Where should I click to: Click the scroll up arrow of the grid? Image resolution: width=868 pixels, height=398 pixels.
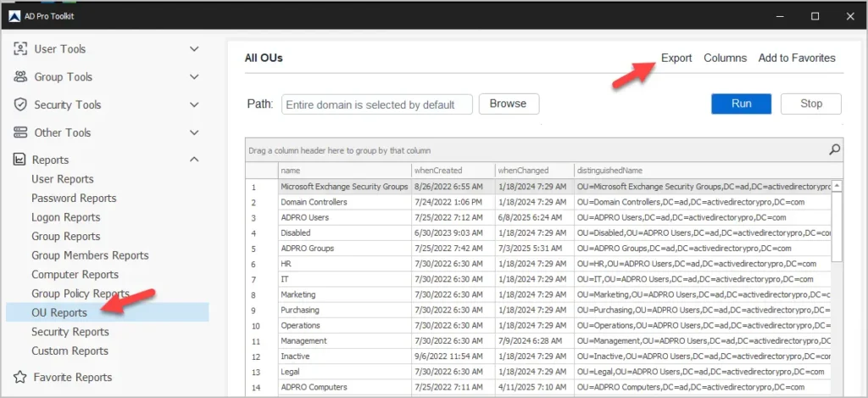tap(837, 186)
